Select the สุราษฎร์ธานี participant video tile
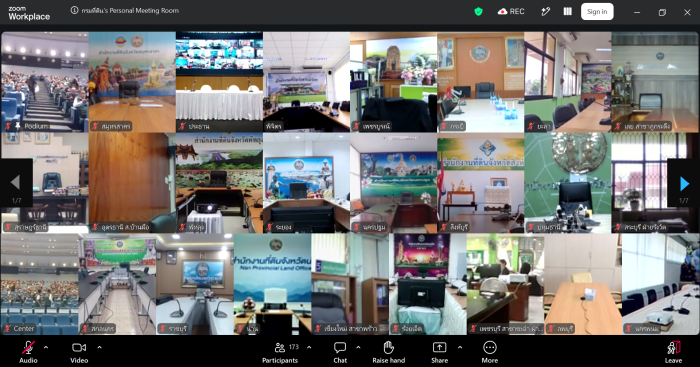This screenshot has height=367, width=700. point(45,183)
